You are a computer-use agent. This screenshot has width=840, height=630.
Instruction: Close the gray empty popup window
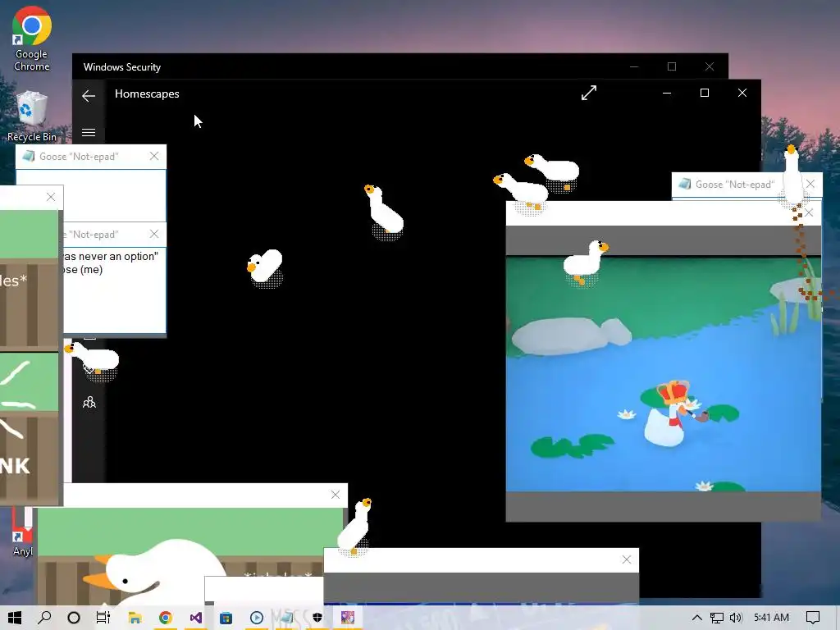coord(627,559)
